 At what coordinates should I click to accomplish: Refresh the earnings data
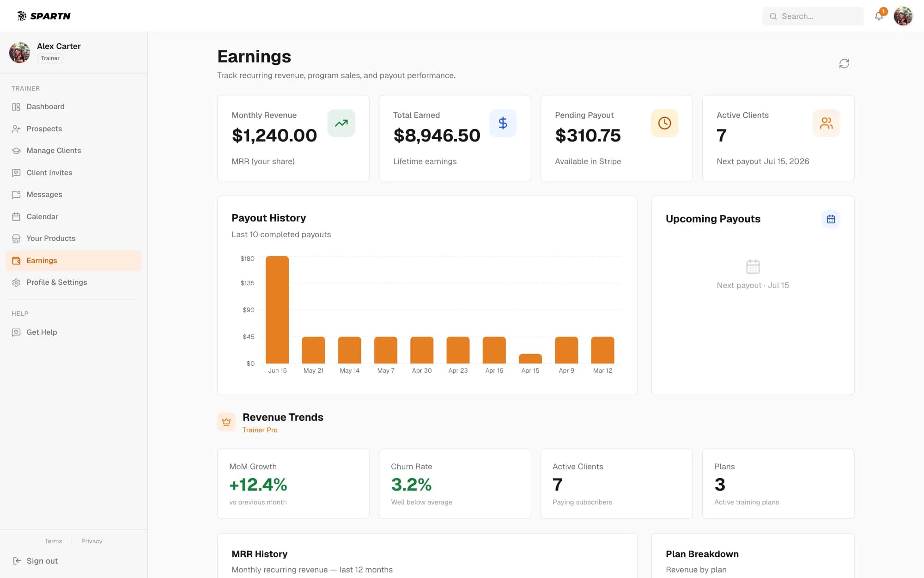844,63
